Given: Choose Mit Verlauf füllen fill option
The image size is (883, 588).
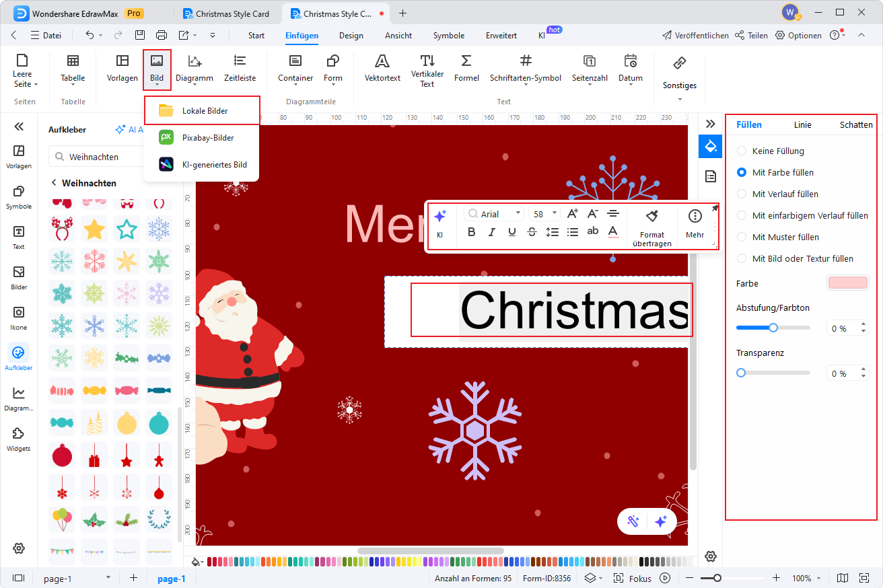Looking at the screenshot, I should pyautogui.click(x=742, y=194).
